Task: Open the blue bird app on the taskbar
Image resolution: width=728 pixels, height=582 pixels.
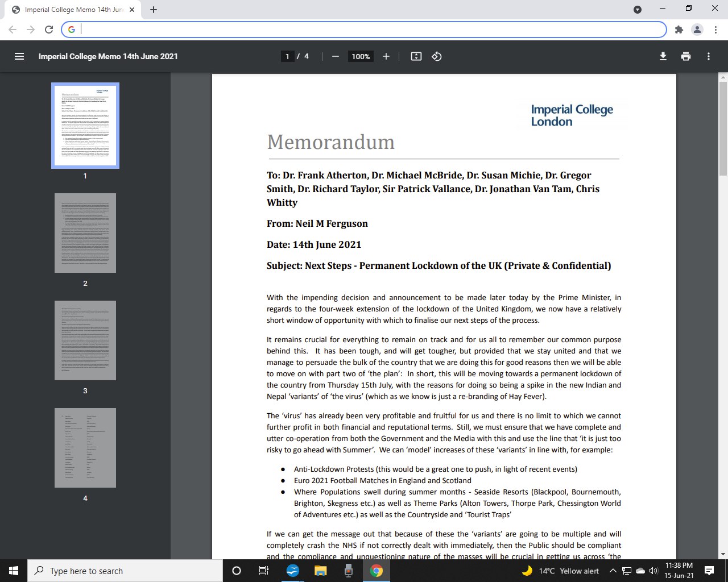Action: point(293,571)
